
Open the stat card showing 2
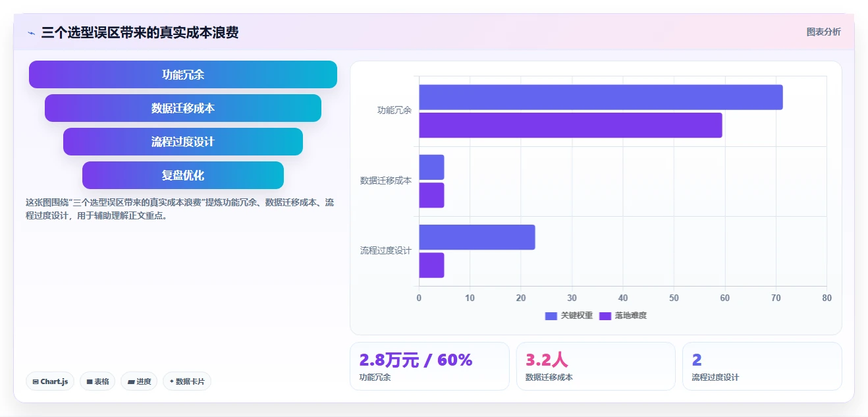pyautogui.click(x=762, y=366)
